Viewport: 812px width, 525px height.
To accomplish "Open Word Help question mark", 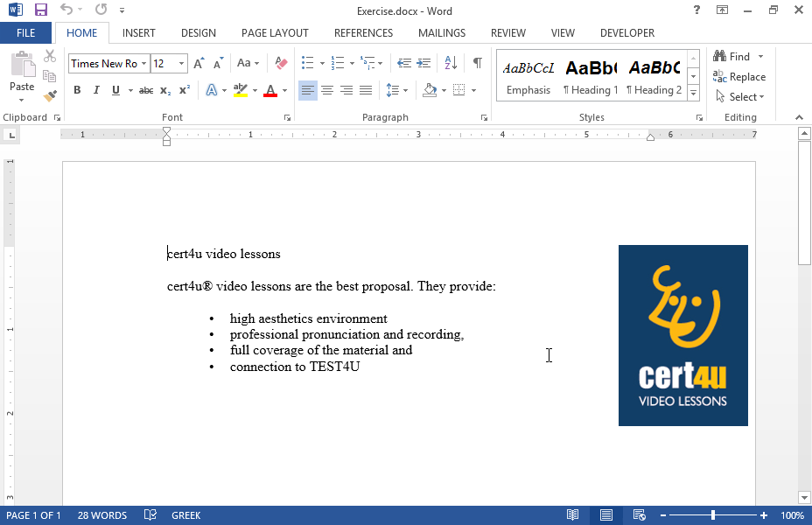I will 696,10.
